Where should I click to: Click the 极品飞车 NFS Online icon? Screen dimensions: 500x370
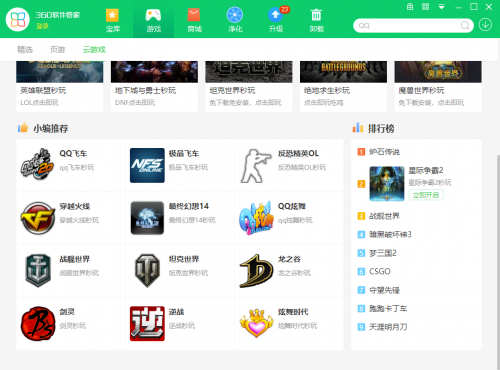click(147, 165)
